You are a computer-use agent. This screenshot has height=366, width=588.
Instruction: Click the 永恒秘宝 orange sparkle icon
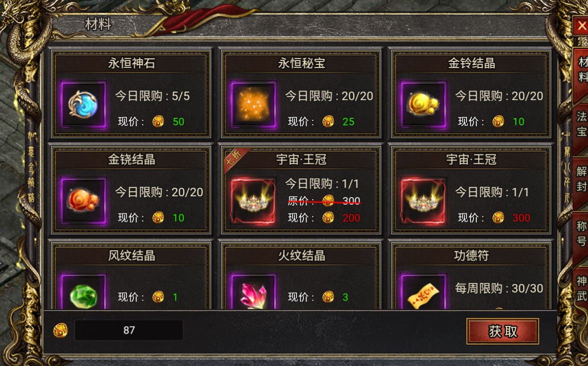point(253,105)
